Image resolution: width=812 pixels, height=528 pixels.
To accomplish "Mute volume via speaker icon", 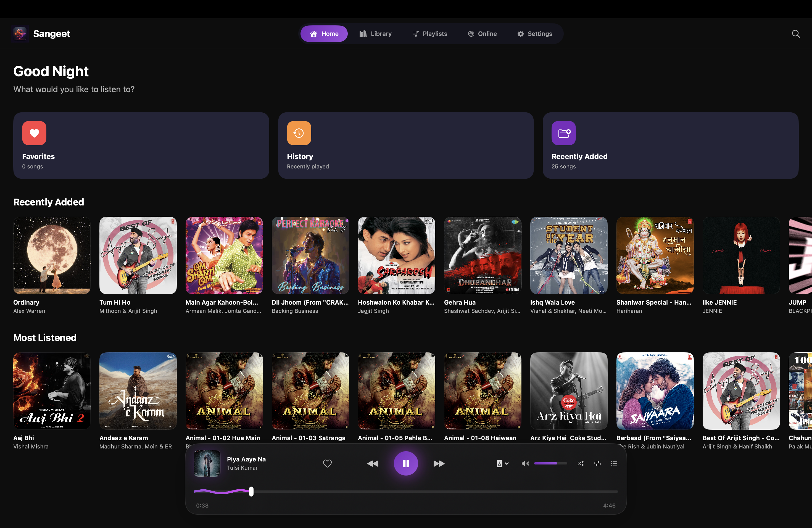I will [x=525, y=464].
